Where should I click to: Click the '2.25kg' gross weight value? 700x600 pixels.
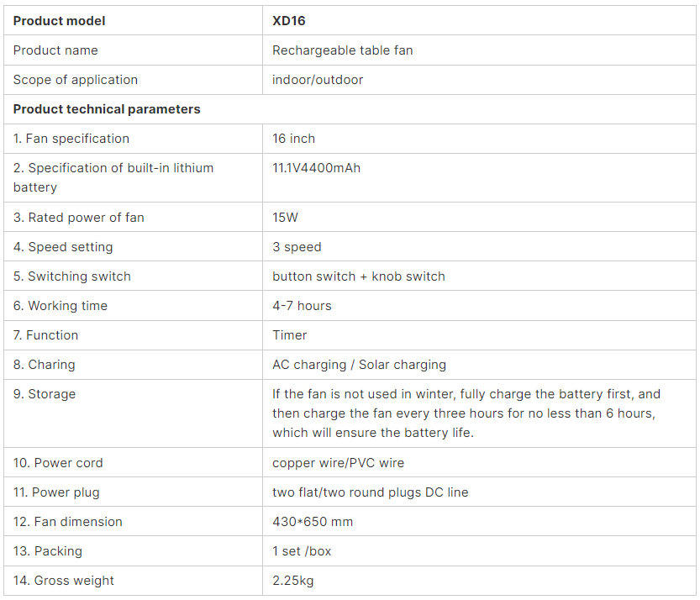(292, 581)
